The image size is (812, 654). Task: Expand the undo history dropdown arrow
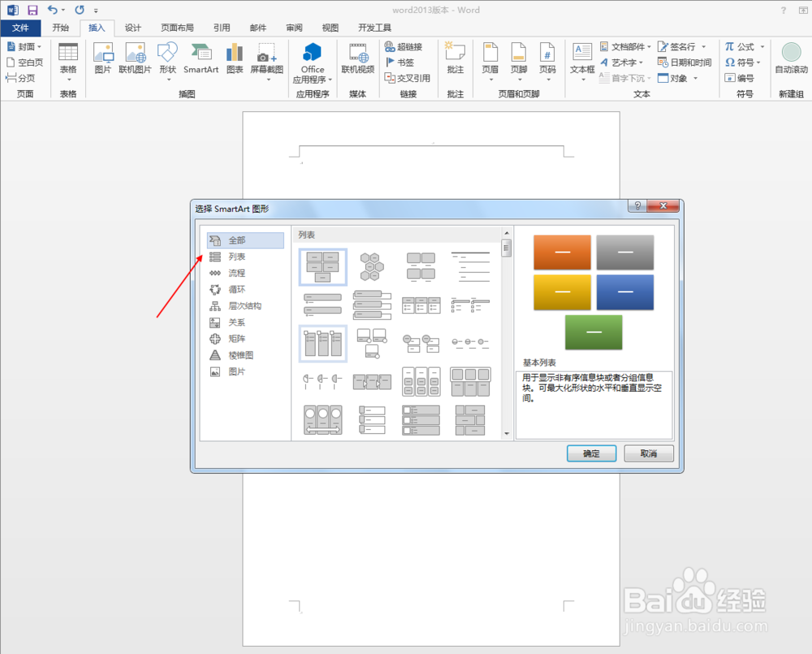click(63, 10)
